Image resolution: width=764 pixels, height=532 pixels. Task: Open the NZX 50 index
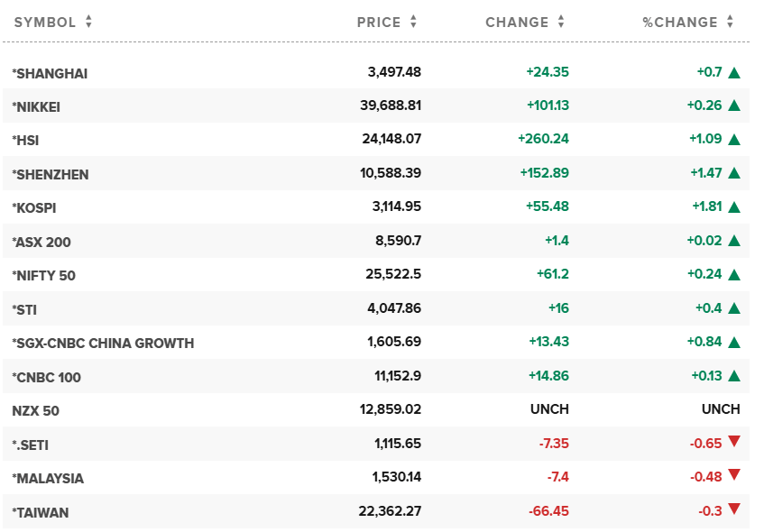[x=36, y=410]
